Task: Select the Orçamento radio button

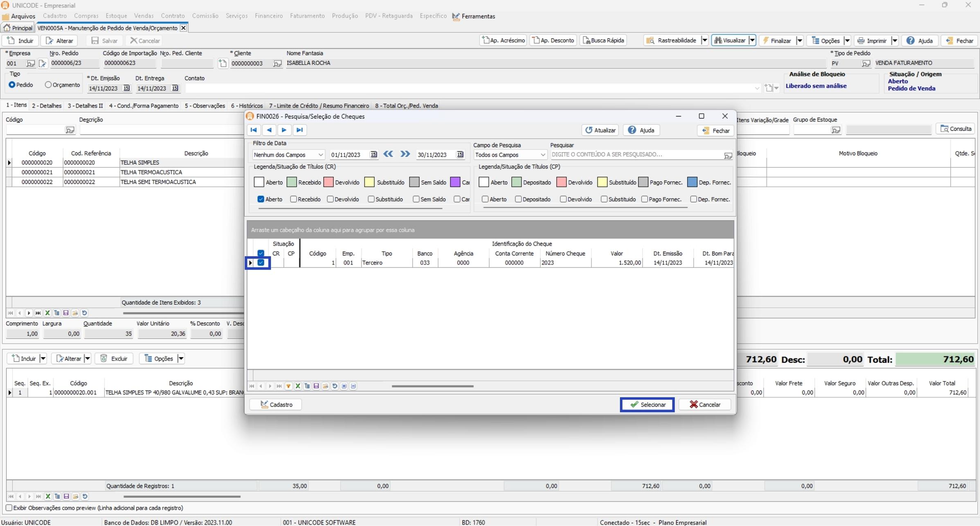Action: 48,85
